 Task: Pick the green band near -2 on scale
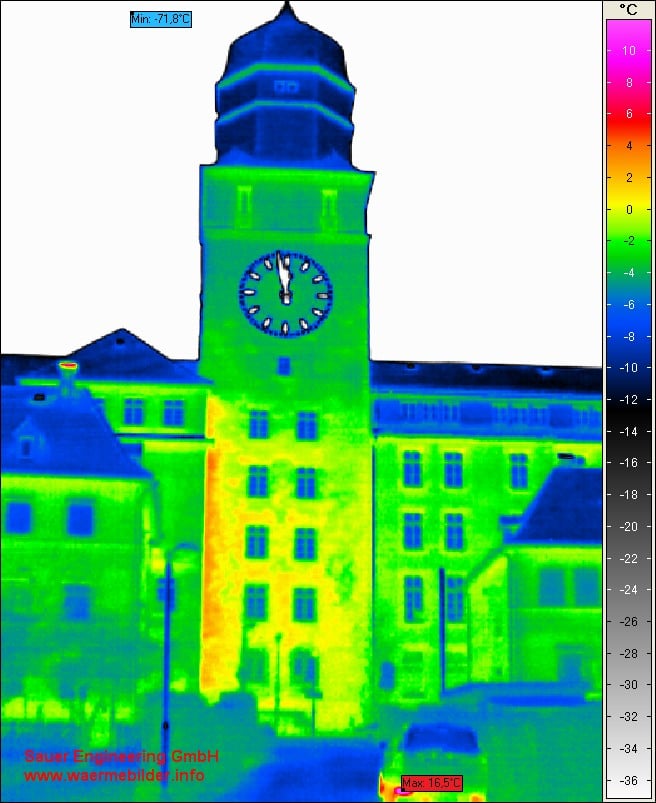(x=629, y=241)
